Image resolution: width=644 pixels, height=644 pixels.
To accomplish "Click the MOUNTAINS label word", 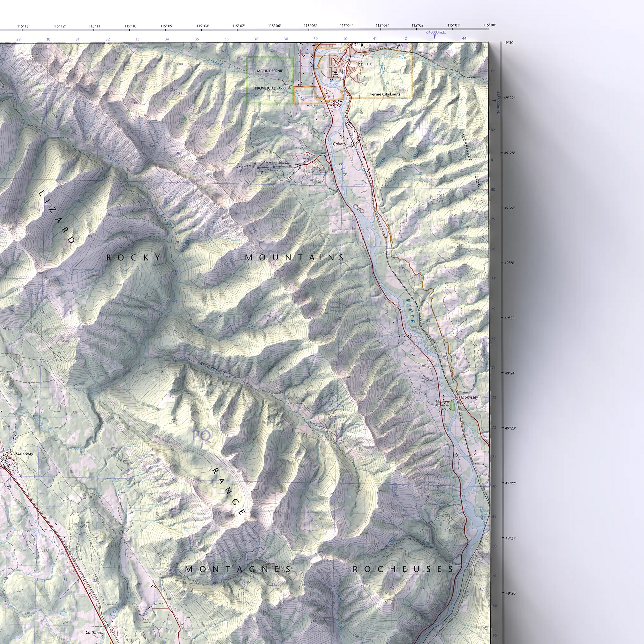I will click(x=294, y=258).
